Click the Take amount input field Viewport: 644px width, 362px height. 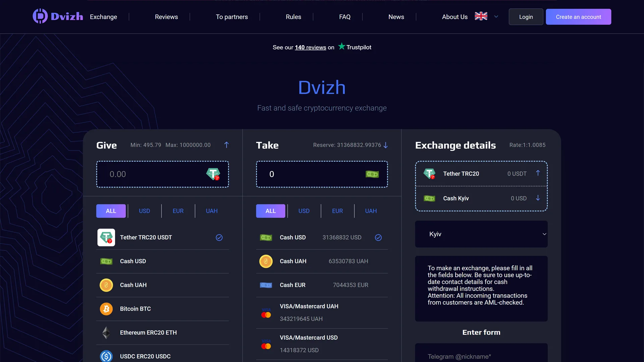(322, 174)
